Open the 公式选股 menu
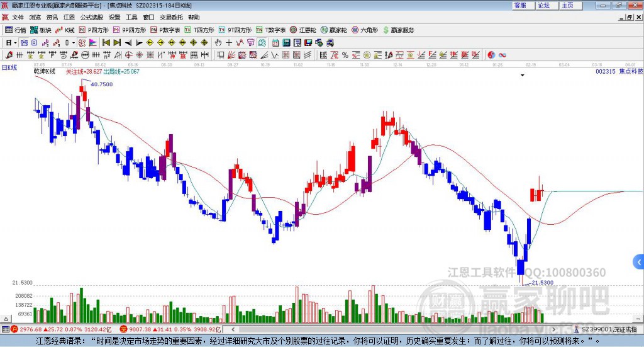This screenshot has height=347, width=644. point(92,17)
